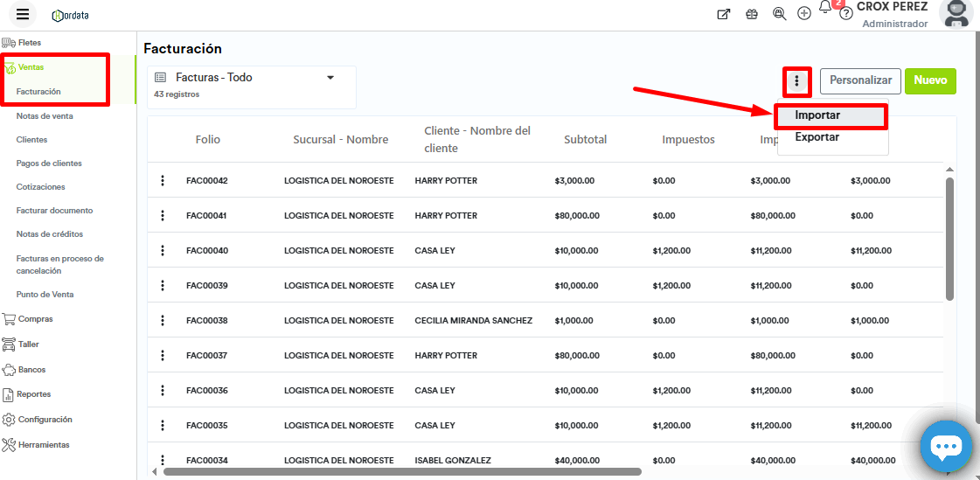Screen dimensions: 980x480
Task: Click the vertical scrollbar of the table
Action: (x=949, y=238)
